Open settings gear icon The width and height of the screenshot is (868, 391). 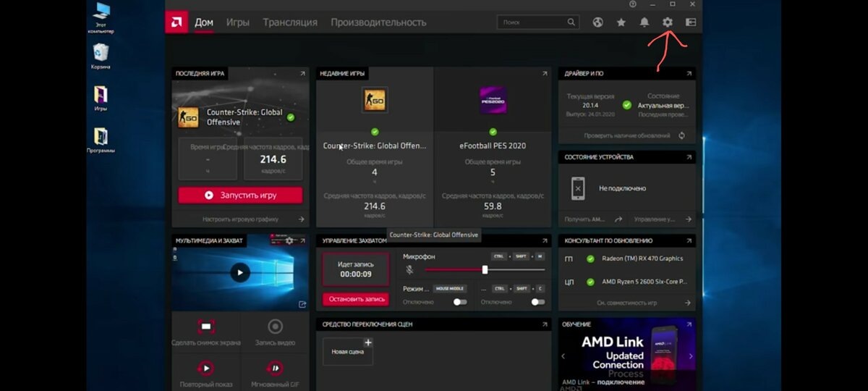[x=668, y=22]
